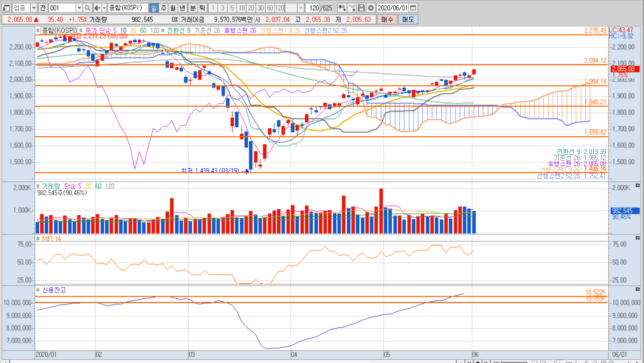Screen dimensions: 644x363
Task: Click the add line overlay icon
Action: [352, 8]
